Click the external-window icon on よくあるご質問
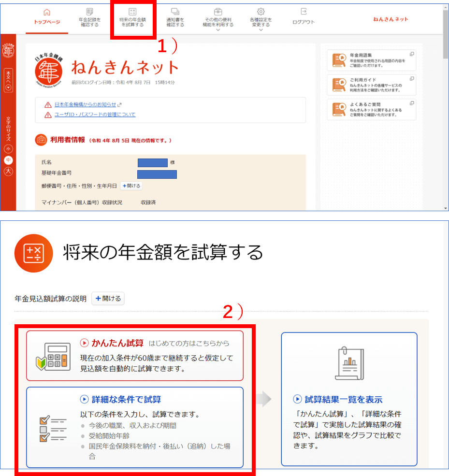 [412, 103]
